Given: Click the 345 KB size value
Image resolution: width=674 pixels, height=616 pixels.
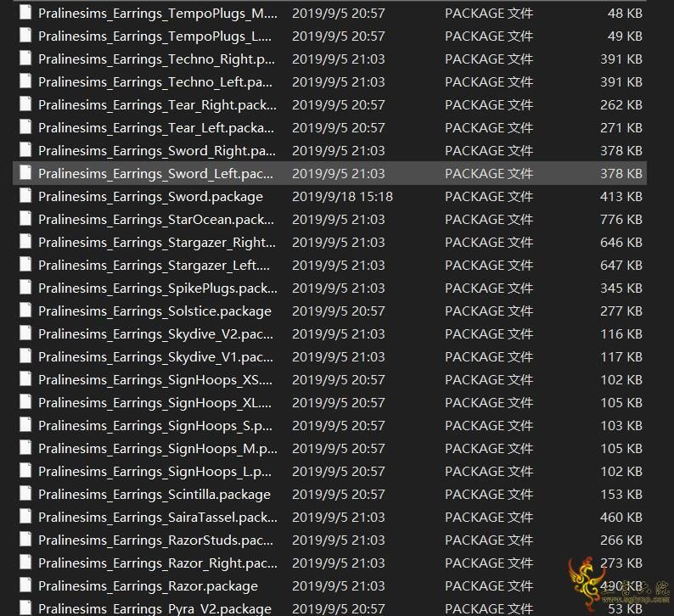Looking at the screenshot, I should point(621,288).
